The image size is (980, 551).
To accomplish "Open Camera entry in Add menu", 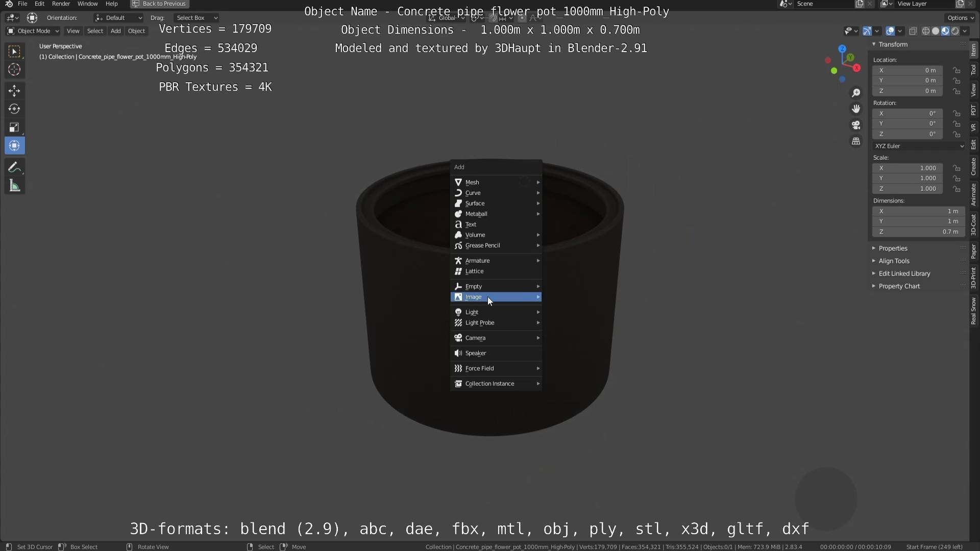I will tap(496, 338).
